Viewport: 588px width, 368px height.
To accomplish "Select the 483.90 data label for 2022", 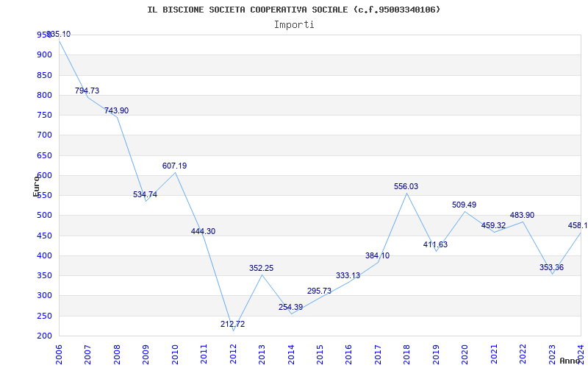I will point(522,215).
